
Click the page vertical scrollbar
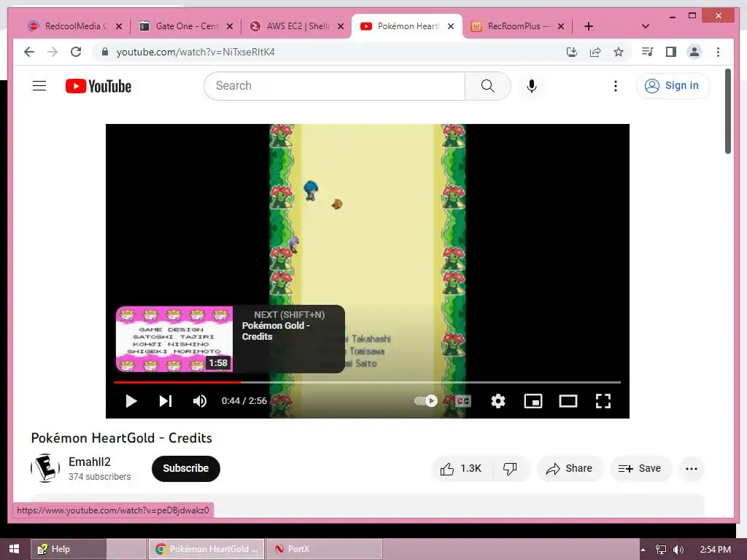[728, 112]
